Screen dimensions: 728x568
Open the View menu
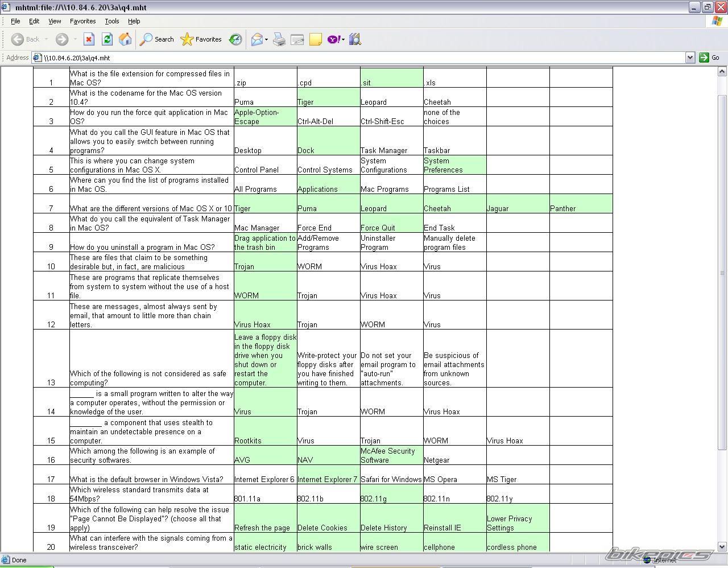[x=55, y=21]
